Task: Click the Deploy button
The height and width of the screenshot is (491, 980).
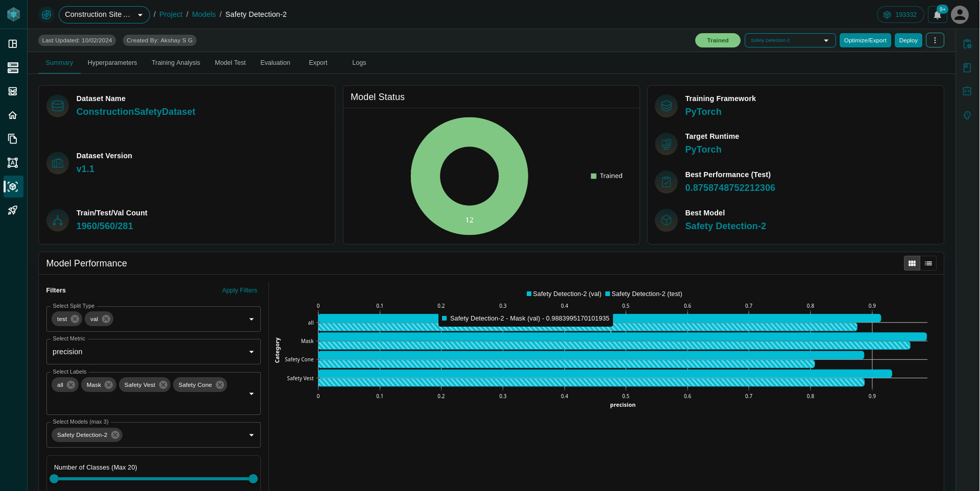Action: click(909, 40)
